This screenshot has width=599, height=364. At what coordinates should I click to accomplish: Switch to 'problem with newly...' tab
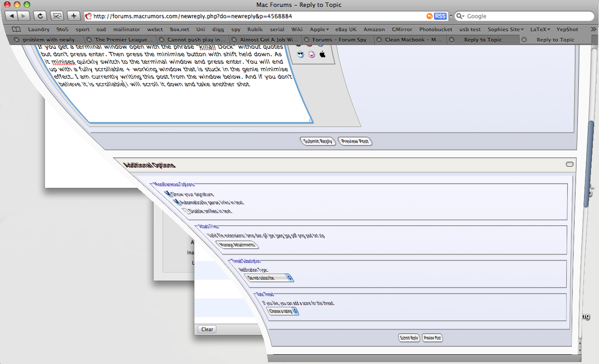(49, 40)
